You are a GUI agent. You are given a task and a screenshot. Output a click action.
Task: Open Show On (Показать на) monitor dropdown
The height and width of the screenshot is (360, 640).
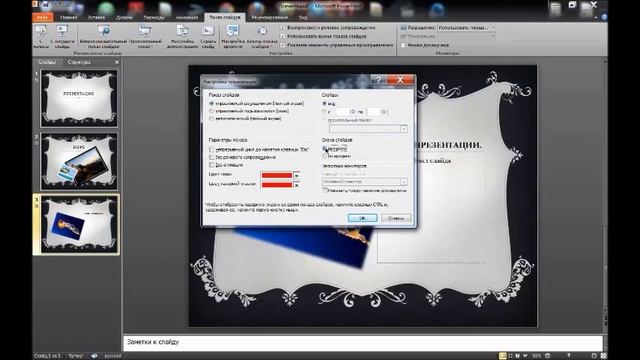tap(493, 36)
